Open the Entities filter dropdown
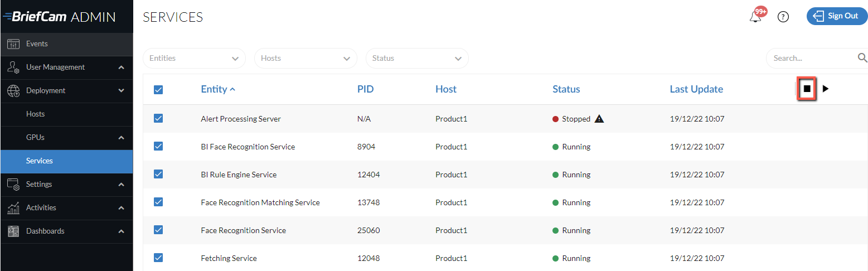The height and width of the screenshot is (271, 868). [194, 58]
